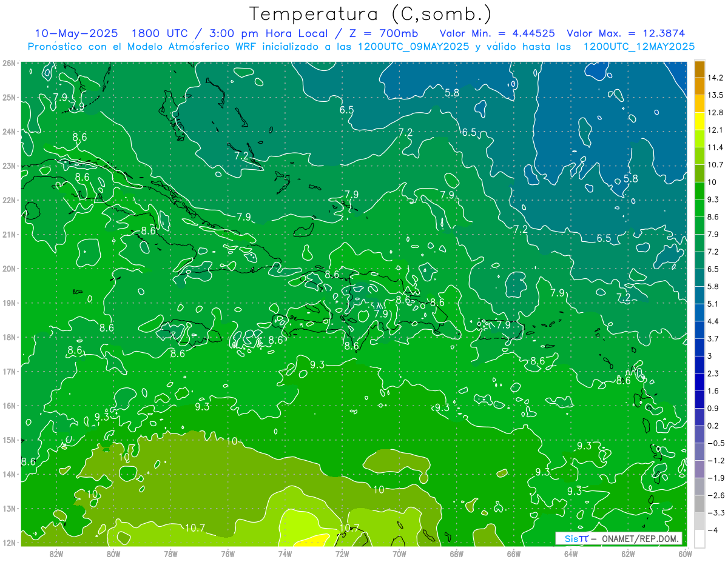Viewport: 728px width, 562px height.
Task: Click the title 'Temperatura (C,somb.)'
Action: tap(370, 14)
